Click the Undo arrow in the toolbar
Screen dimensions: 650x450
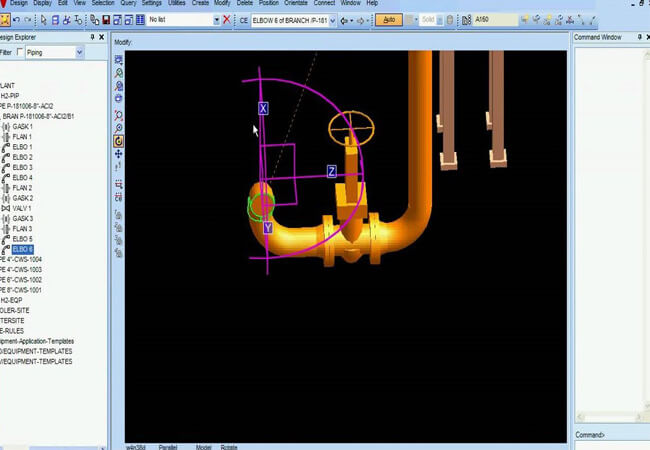click(x=17, y=19)
